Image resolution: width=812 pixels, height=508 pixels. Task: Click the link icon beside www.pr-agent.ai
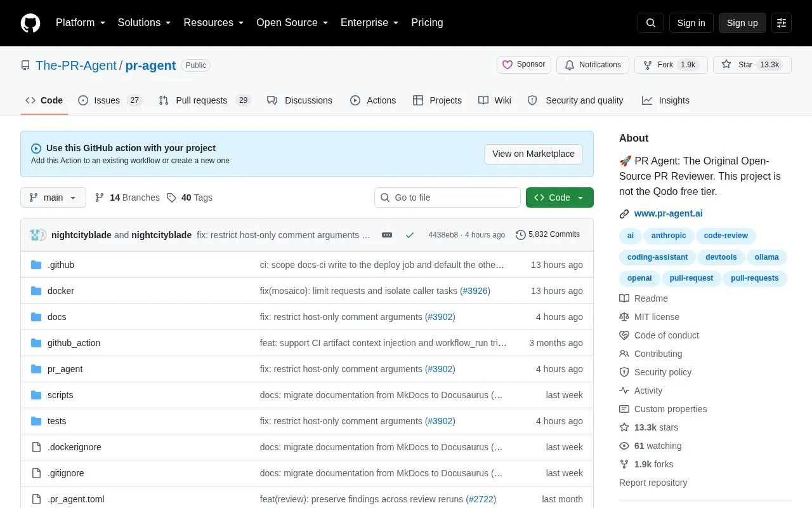point(624,214)
